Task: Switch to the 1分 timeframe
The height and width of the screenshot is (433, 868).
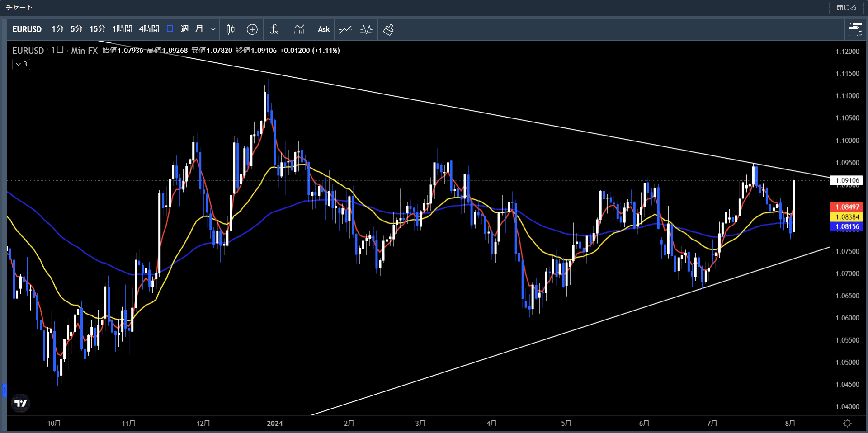Action: [x=57, y=29]
